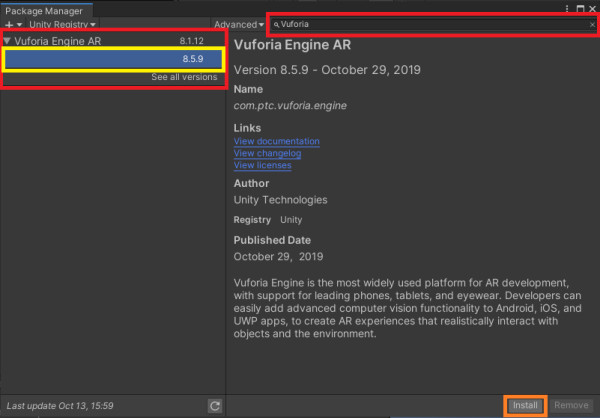Open the Unity Registry dropdown
The width and height of the screenshot is (600, 418).
(x=62, y=24)
